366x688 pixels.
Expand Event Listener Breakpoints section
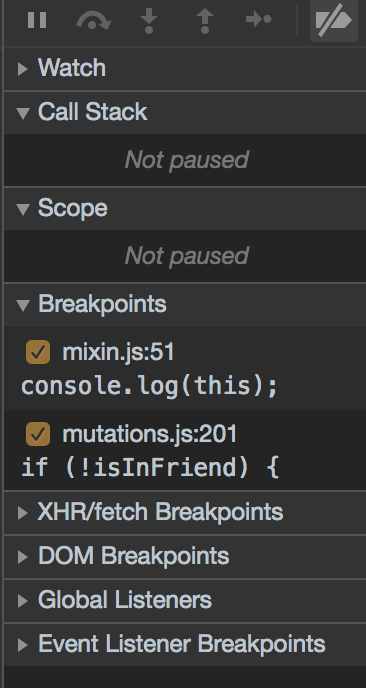[22, 644]
